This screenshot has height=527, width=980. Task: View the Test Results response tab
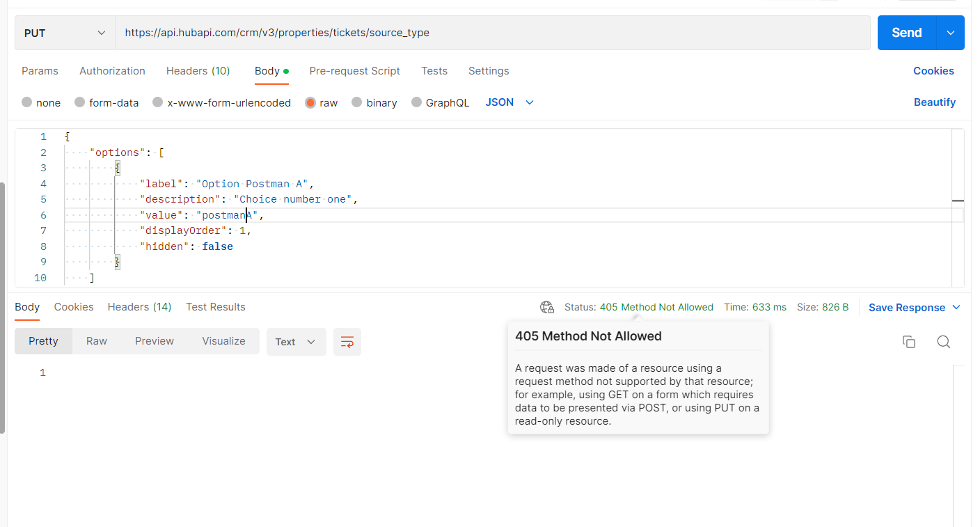(216, 306)
